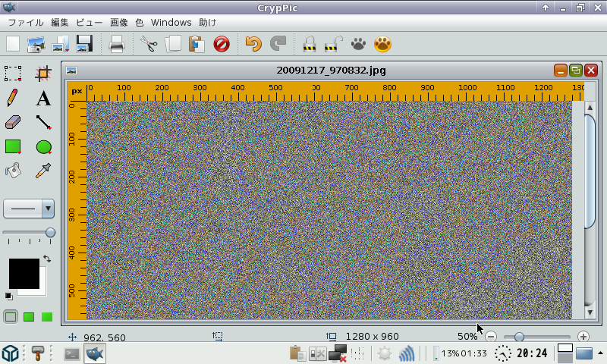Click the Print icon in toolbar

click(x=116, y=44)
